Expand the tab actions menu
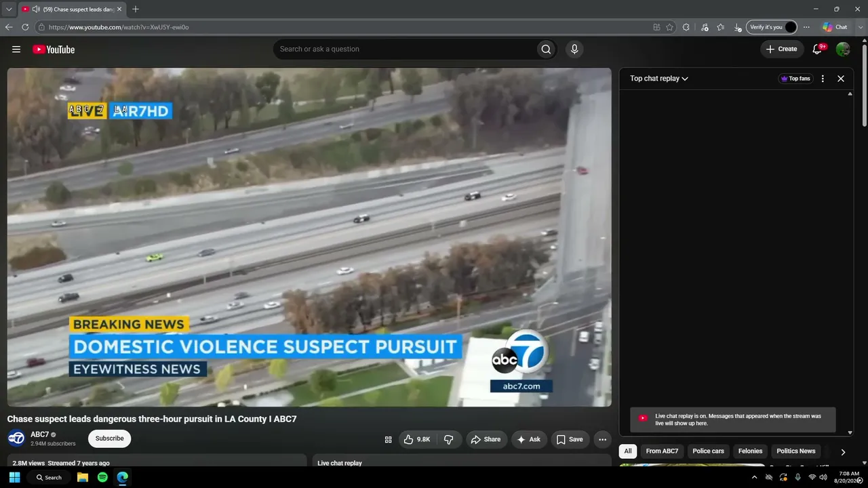Viewport: 868px width, 488px height. click(x=9, y=9)
